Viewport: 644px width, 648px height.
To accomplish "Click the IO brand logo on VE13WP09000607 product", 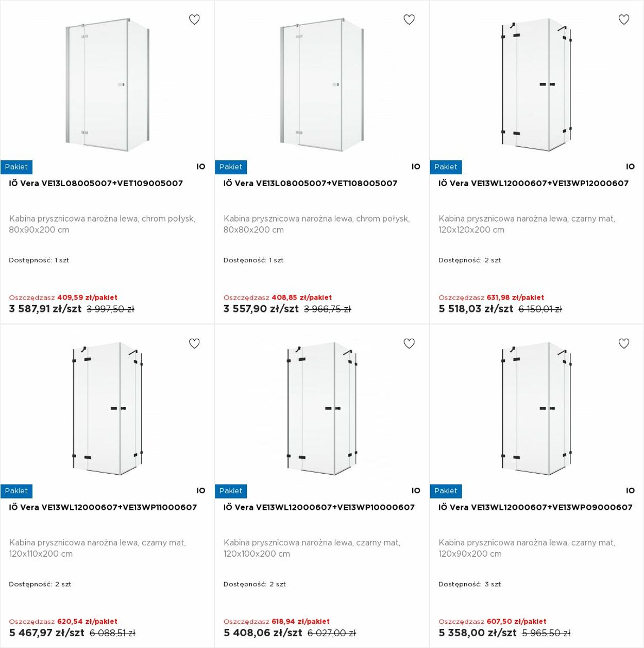I will (630, 490).
